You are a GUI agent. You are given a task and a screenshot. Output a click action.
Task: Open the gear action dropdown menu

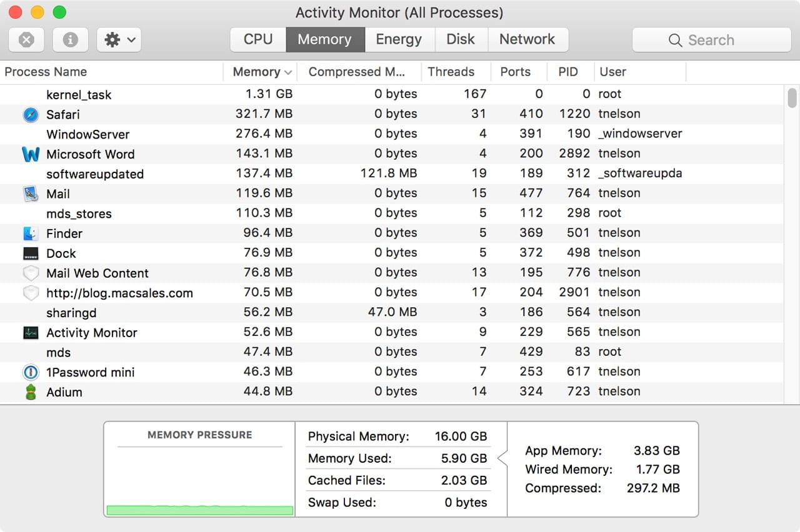pos(119,40)
